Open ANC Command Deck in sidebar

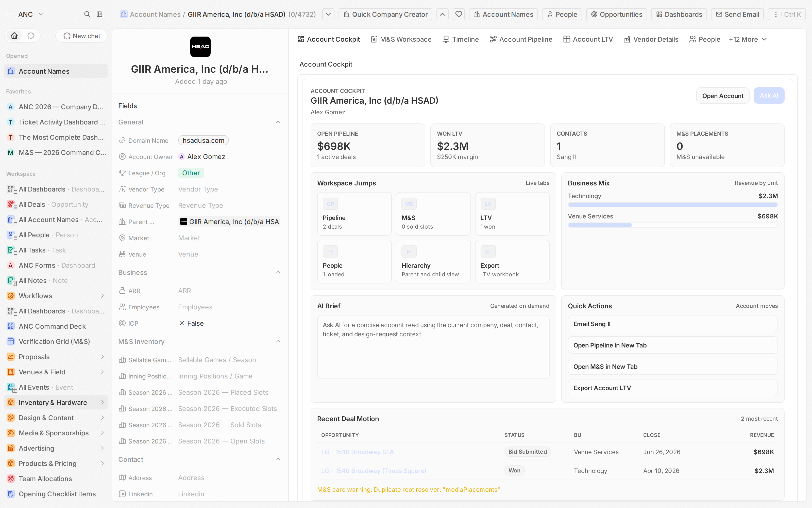[56, 326]
